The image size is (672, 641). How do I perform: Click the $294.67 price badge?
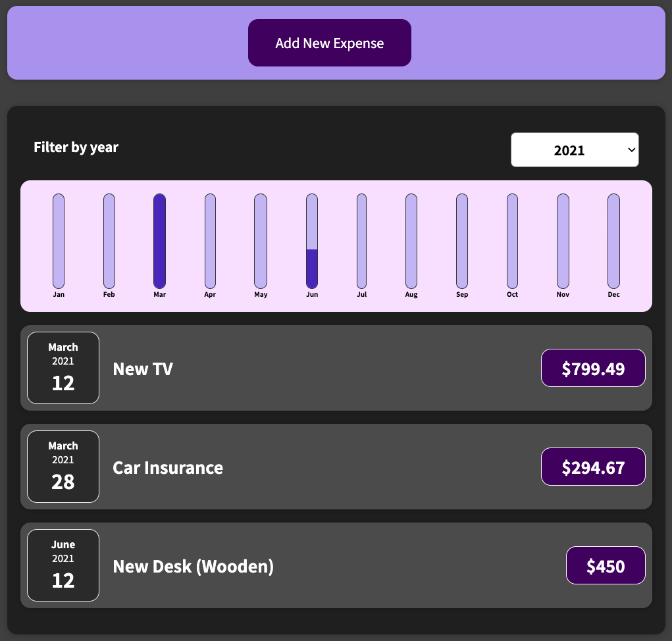click(x=593, y=467)
